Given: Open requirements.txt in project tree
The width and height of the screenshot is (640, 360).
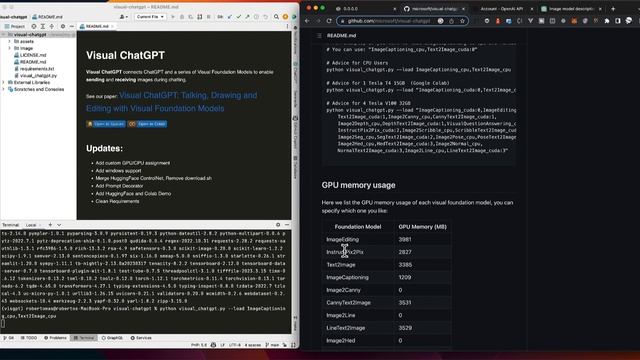Looking at the screenshot, I should click(x=37, y=69).
